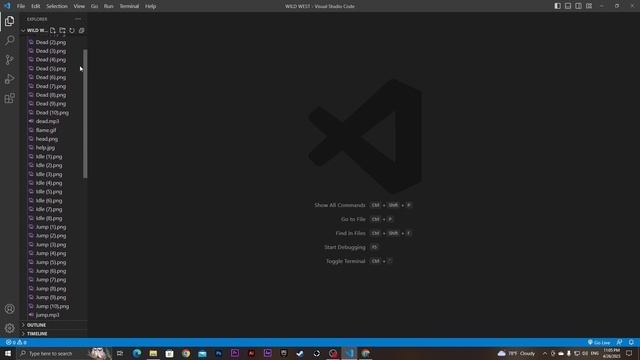Open Source Control view
Screen dimensions: 640x360
click(10, 60)
